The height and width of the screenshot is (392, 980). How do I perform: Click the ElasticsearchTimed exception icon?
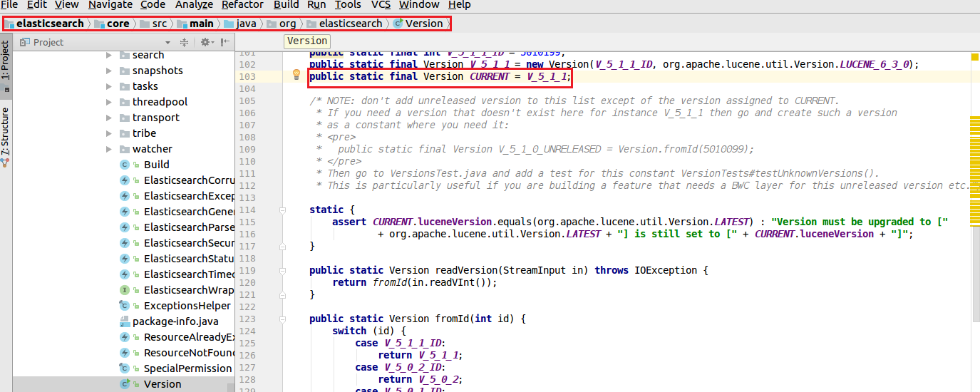pyautogui.click(x=124, y=274)
